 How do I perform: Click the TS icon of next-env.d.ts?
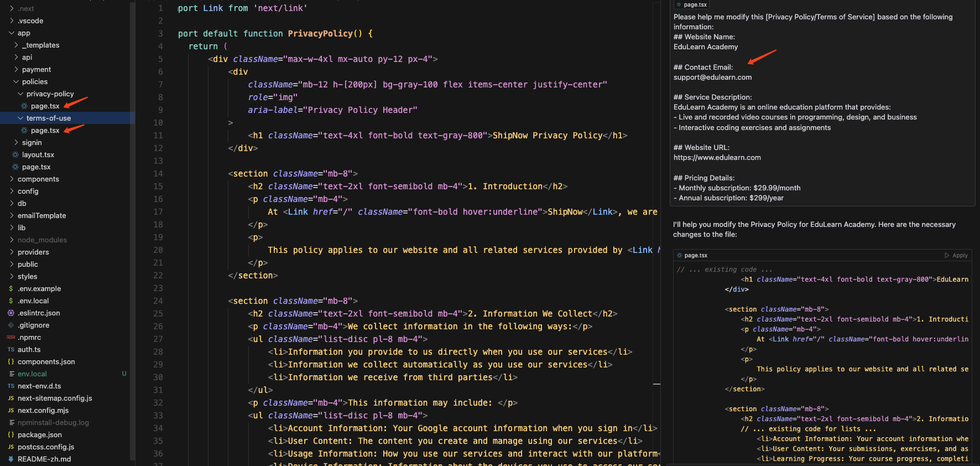(11, 386)
